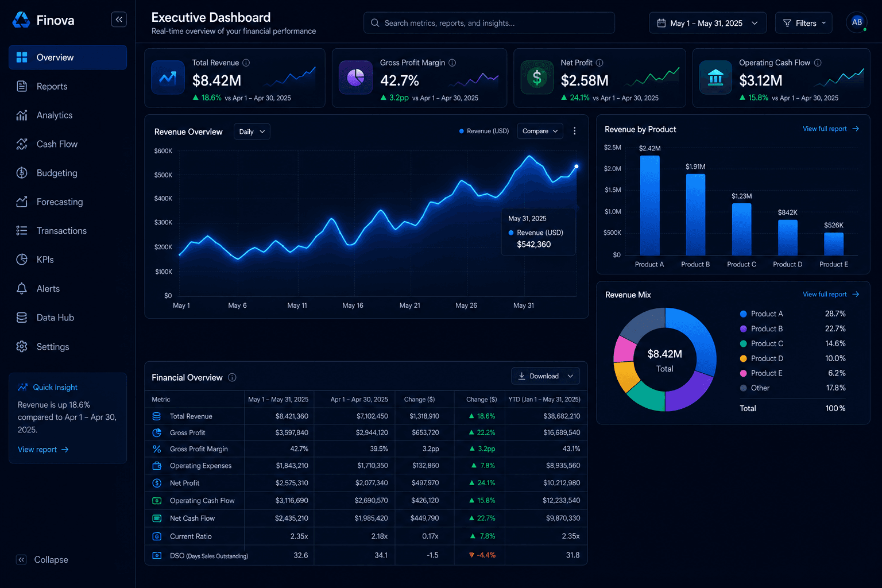The height and width of the screenshot is (588, 882).
Task: Click the Quick Insight sparkle icon
Action: coord(23,387)
